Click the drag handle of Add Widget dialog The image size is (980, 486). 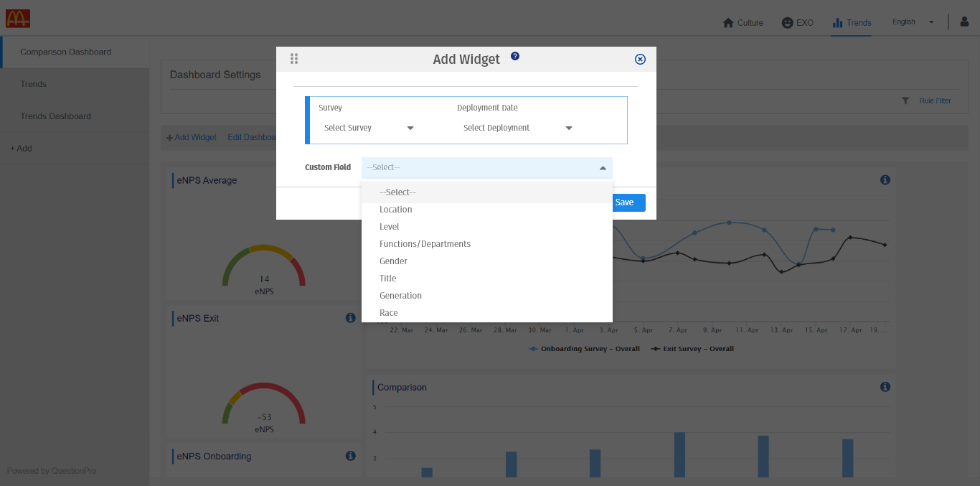[x=294, y=59]
